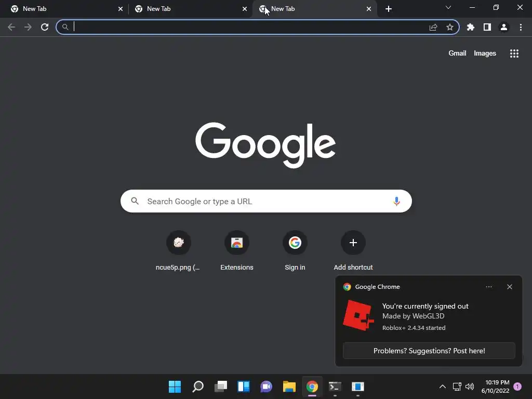Open Task View on the taskbar
The width and height of the screenshot is (532, 399).
click(220, 387)
